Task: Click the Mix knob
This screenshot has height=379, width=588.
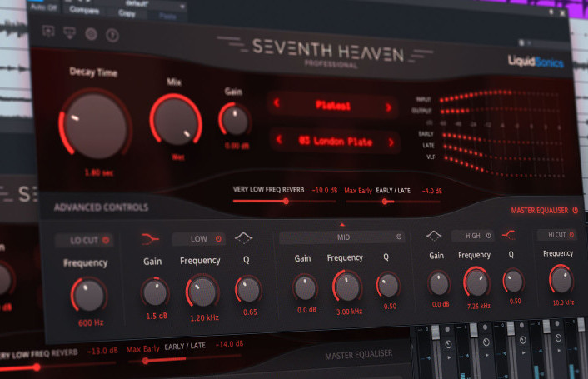Action: point(176,120)
